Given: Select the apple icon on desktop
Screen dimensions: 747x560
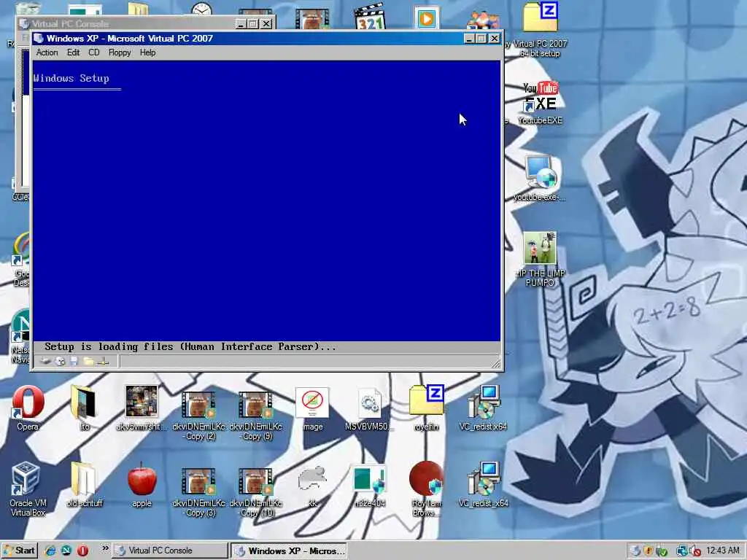Looking at the screenshot, I should (x=142, y=485).
